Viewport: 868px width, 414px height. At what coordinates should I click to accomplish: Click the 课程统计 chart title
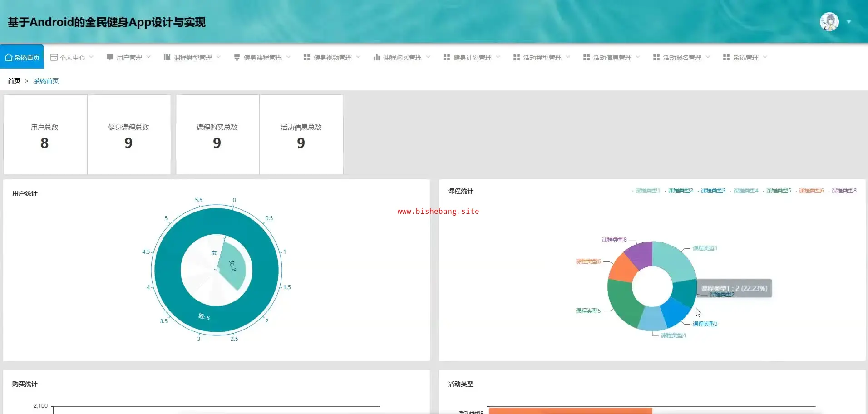pos(461,191)
